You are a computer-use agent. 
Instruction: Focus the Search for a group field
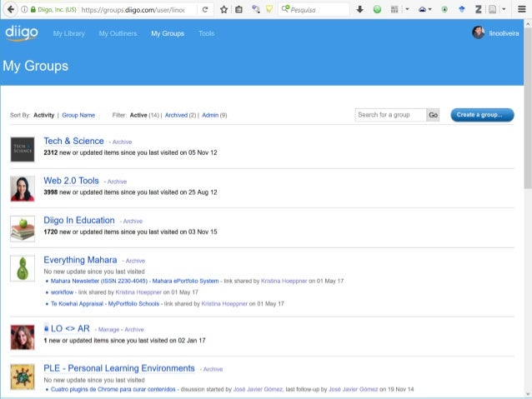tap(390, 115)
